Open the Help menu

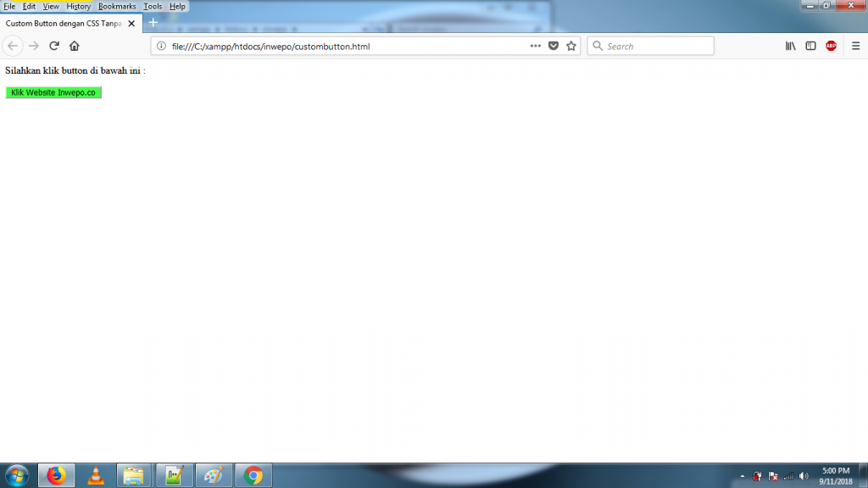coord(177,7)
